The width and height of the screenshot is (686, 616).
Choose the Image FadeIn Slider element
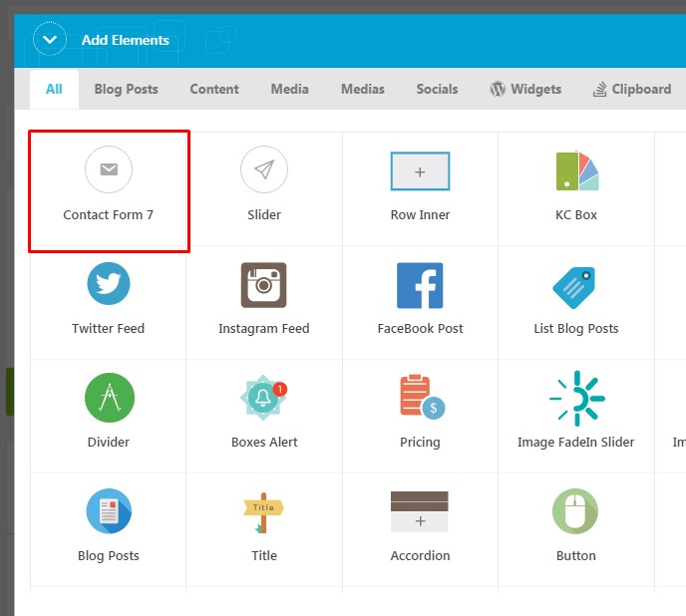tap(575, 399)
